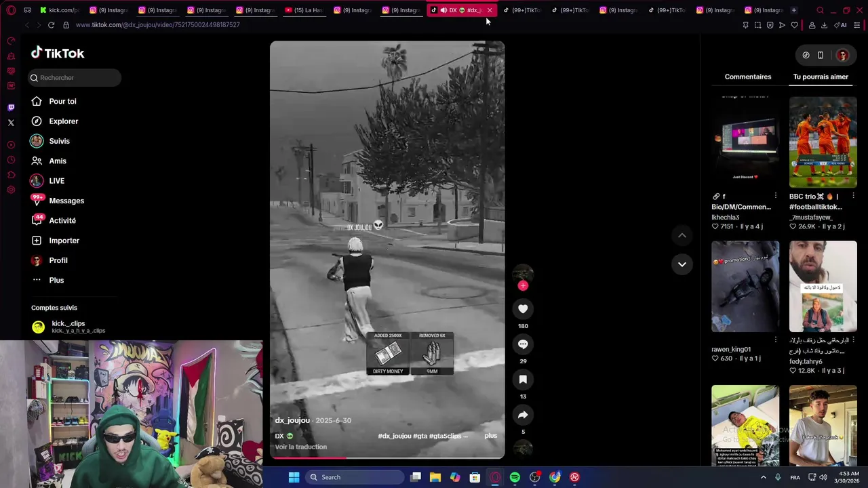
Task: Click the video progress bar
Action: (x=387, y=458)
